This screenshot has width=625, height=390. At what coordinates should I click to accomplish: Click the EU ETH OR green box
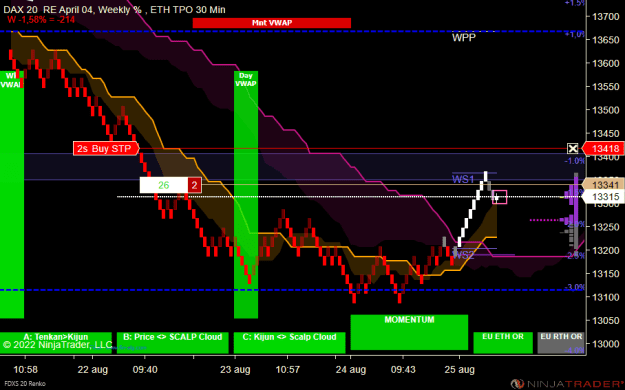pyautogui.click(x=503, y=343)
